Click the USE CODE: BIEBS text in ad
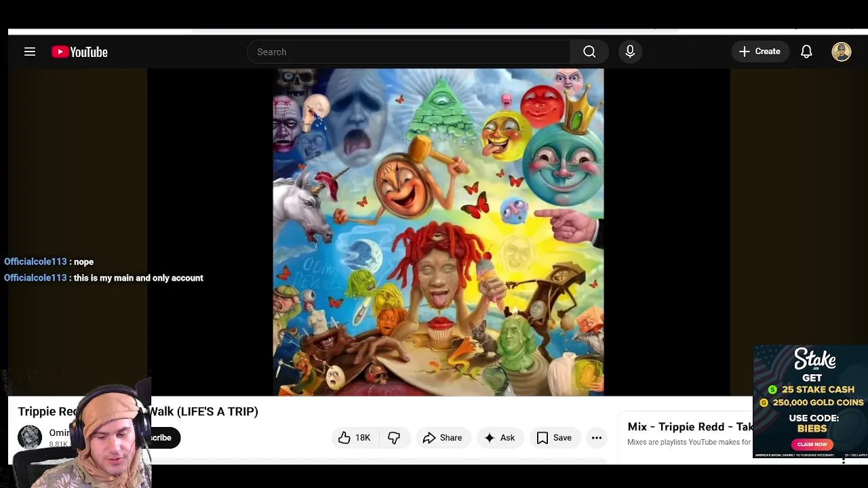 pyautogui.click(x=812, y=424)
